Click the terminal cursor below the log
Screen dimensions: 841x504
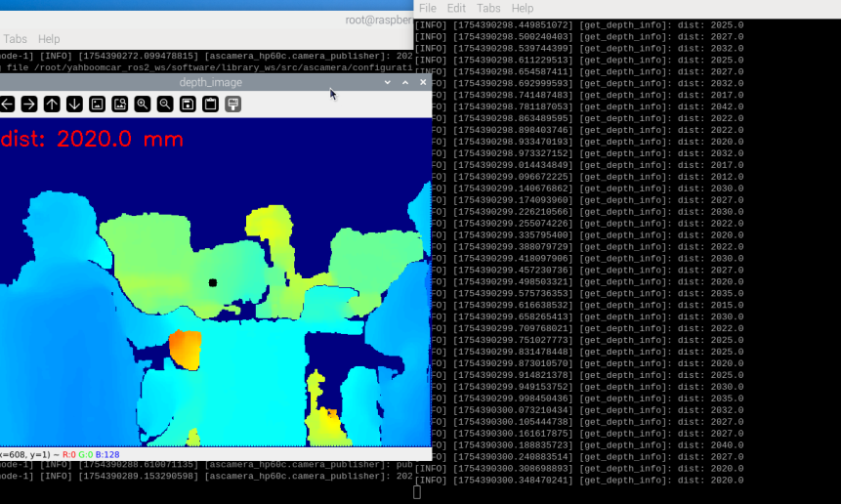click(x=418, y=491)
